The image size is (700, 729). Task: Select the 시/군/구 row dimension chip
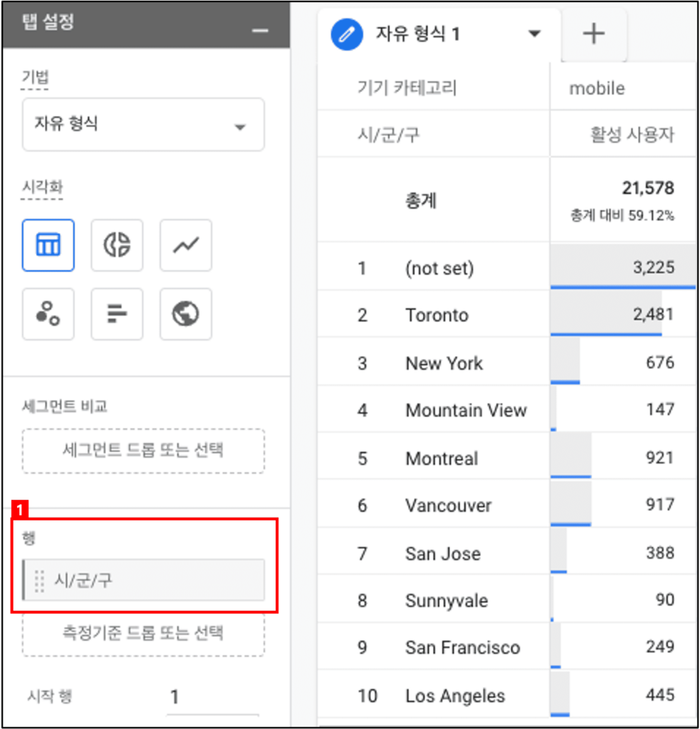tap(143, 580)
